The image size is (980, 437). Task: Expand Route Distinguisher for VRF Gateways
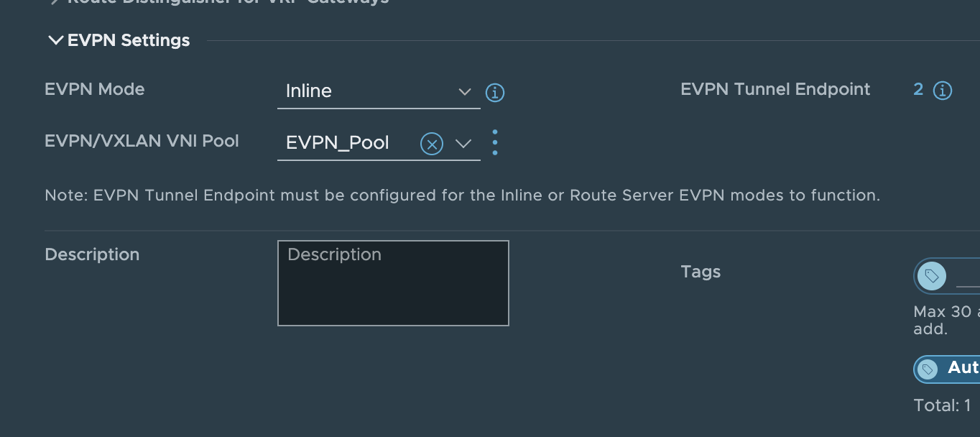coord(56,1)
